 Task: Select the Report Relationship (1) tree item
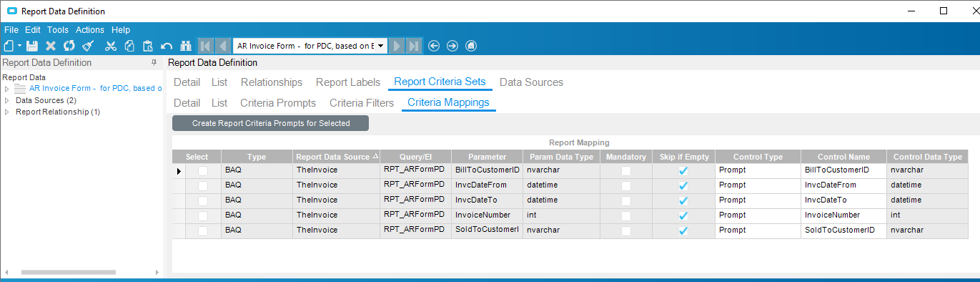(58, 112)
